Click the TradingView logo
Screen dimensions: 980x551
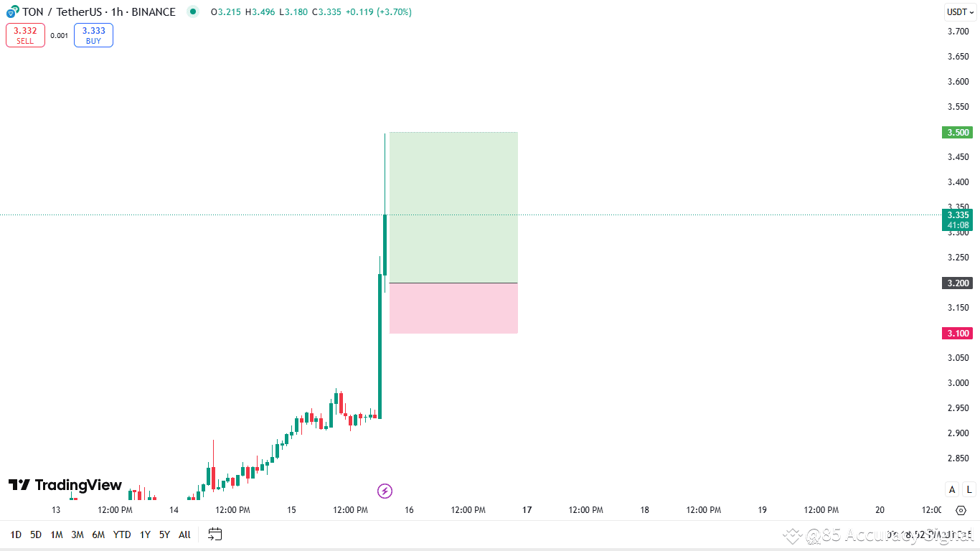(65, 485)
